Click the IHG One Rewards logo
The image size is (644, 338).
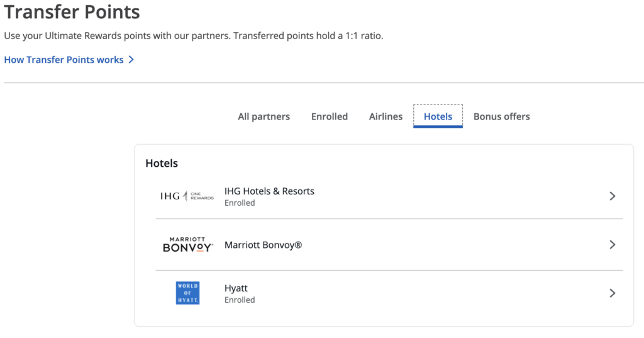[x=187, y=196]
